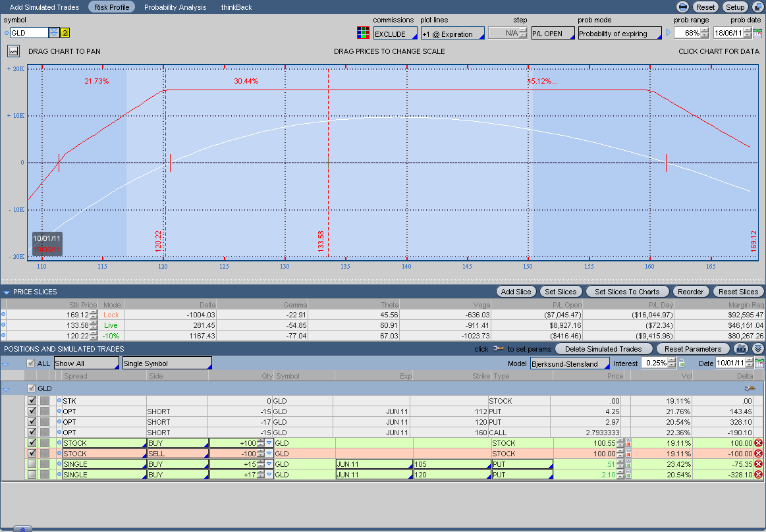Open the chart mode icon above the graph
This screenshot has height=532, width=766.
[x=14, y=51]
